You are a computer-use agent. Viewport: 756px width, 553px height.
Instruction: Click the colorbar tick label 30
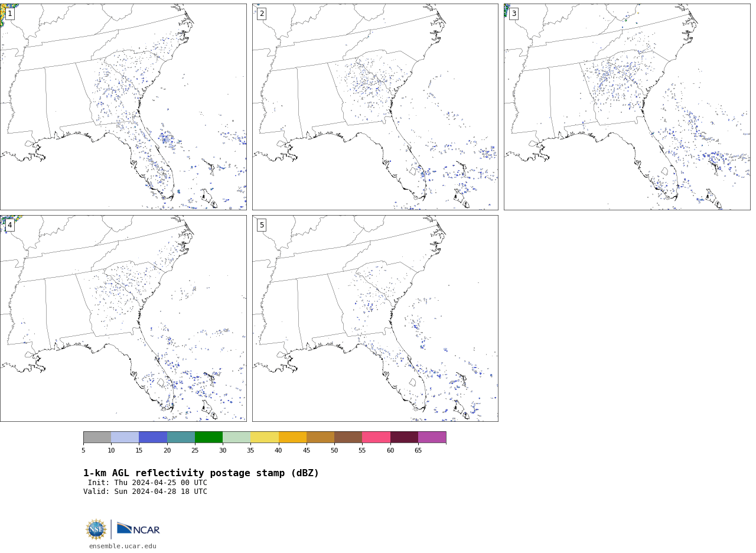tap(223, 451)
